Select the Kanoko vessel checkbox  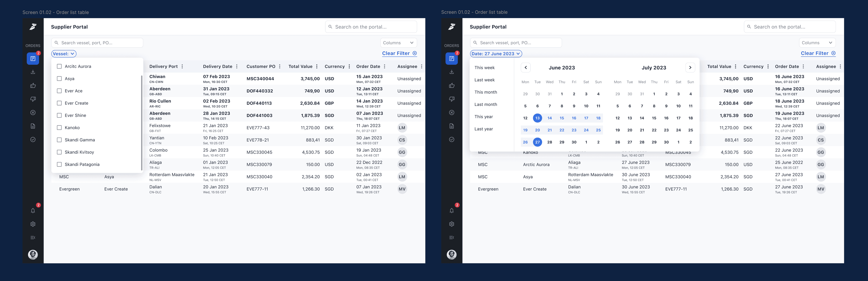59,127
